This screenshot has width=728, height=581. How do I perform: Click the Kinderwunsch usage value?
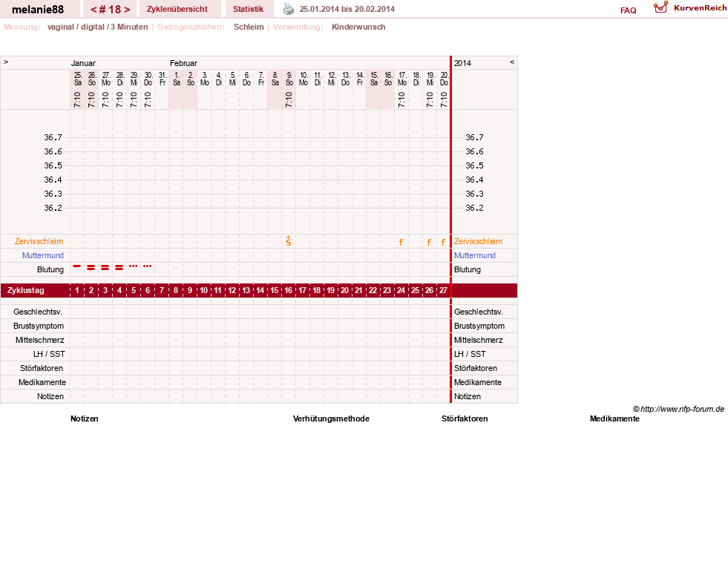[358, 27]
